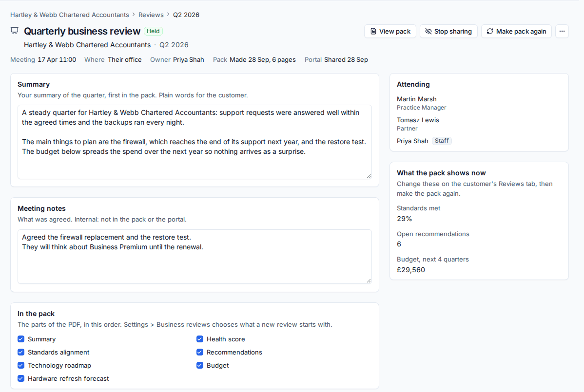Grab the Summary text area resize handle
This screenshot has width=584, height=392.
point(369,176)
